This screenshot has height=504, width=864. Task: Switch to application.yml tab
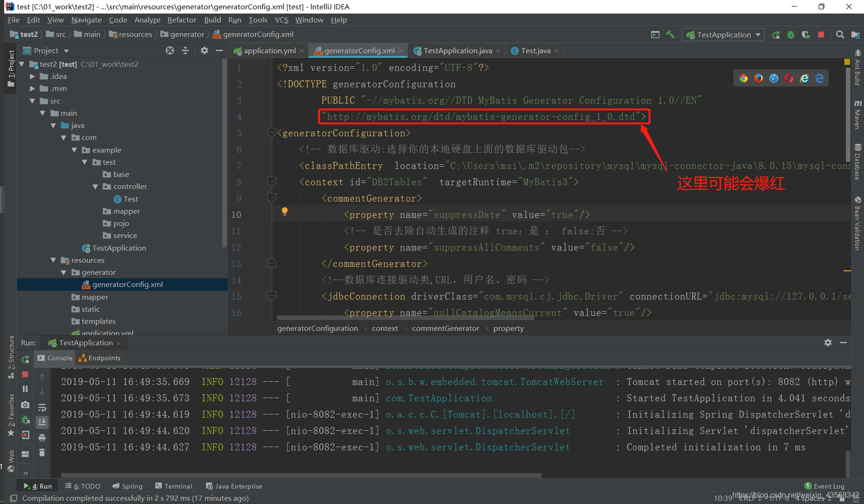coord(269,50)
